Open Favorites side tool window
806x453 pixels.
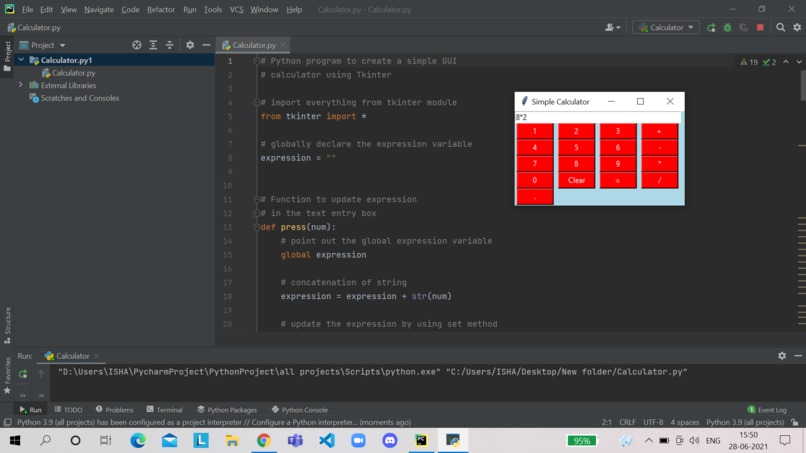point(7,375)
